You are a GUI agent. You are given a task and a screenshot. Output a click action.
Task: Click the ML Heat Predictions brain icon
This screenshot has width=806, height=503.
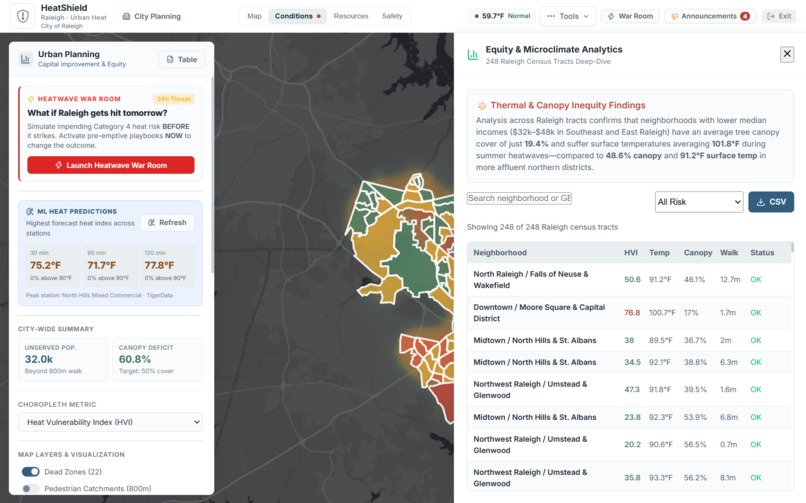(30, 211)
